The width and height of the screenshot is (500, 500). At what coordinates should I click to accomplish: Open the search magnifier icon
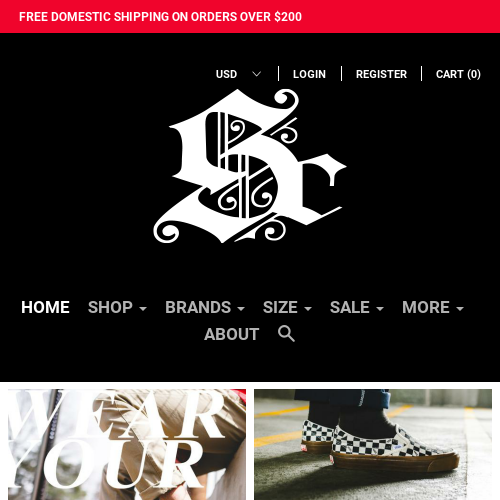pos(286,334)
